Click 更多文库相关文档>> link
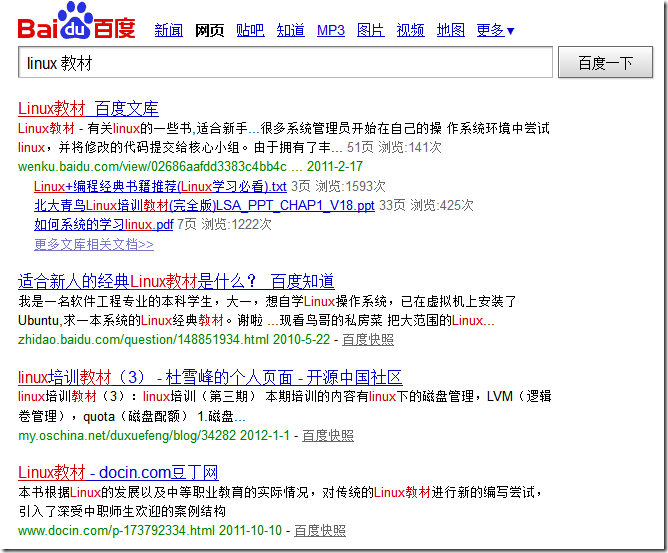The width and height of the screenshot is (668, 553). tap(94, 244)
